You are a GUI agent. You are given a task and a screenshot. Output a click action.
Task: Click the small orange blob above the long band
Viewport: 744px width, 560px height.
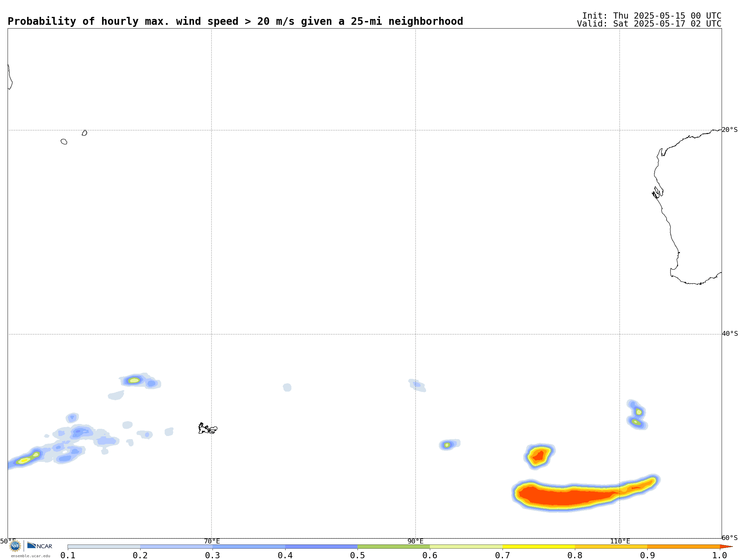tap(539, 456)
